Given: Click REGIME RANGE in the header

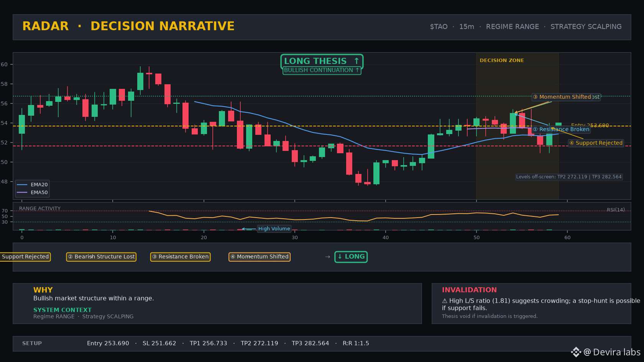Looking at the screenshot, I should [512, 27].
